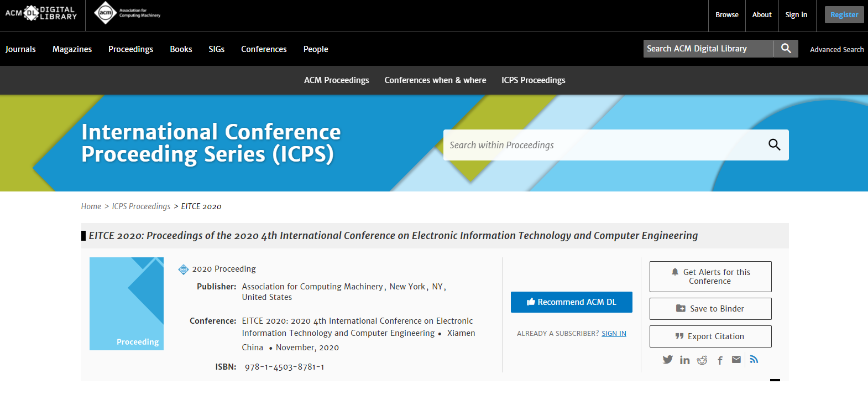Click the Export Citation button
This screenshot has width=868, height=394.
[710, 336]
